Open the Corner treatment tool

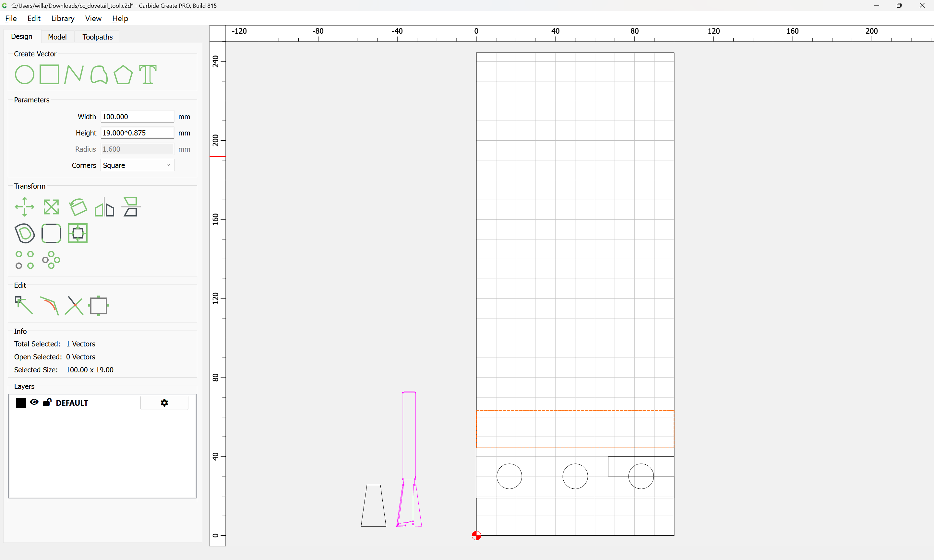tap(51, 233)
